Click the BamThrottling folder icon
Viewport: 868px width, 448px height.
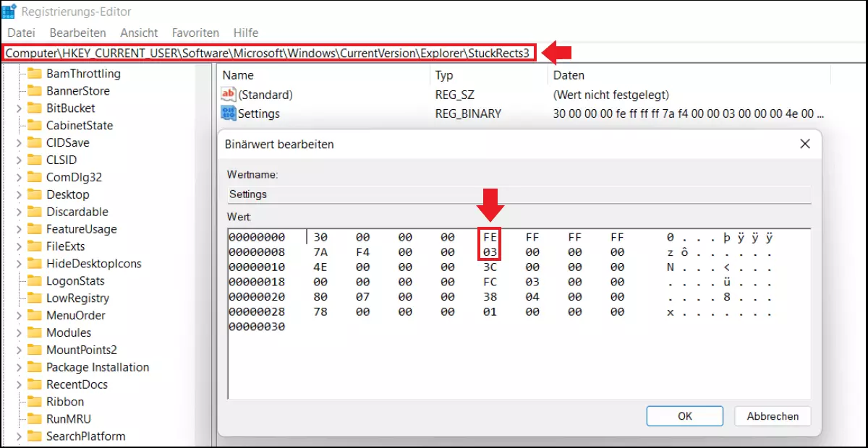[x=35, y=74]
